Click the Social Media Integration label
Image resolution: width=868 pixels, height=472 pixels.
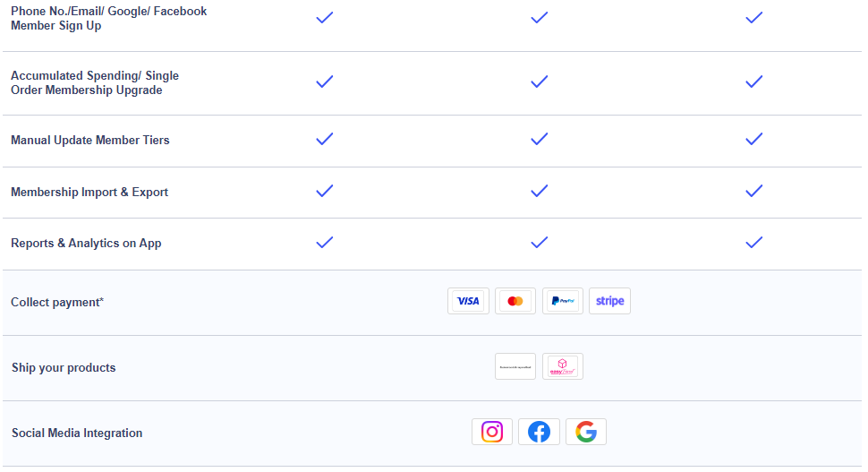tap(77, 433)
